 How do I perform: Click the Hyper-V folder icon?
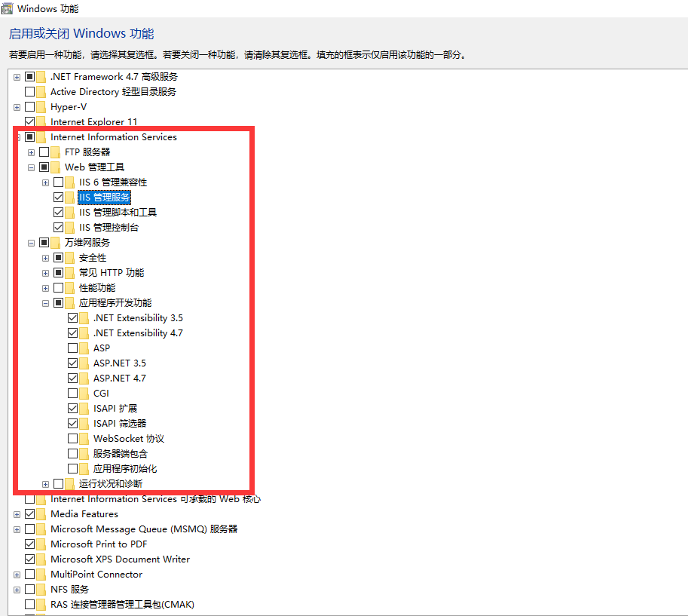[x=41, y=107]
